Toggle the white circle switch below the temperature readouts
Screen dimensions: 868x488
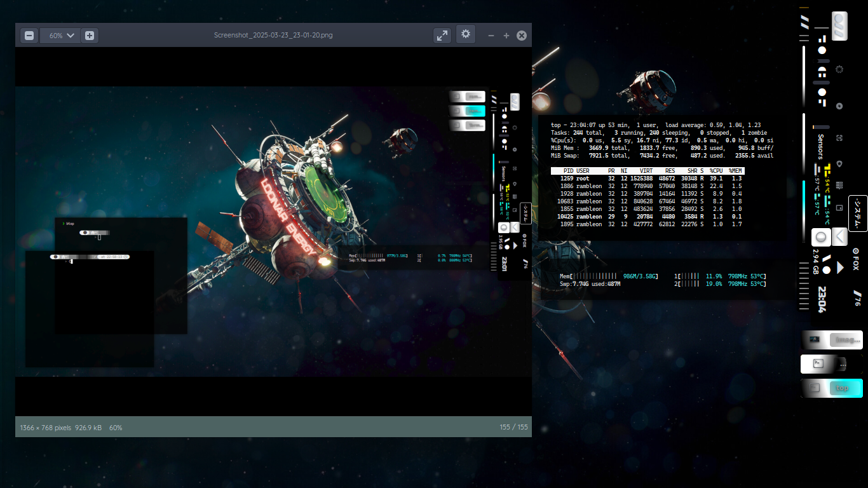point(820,237)
